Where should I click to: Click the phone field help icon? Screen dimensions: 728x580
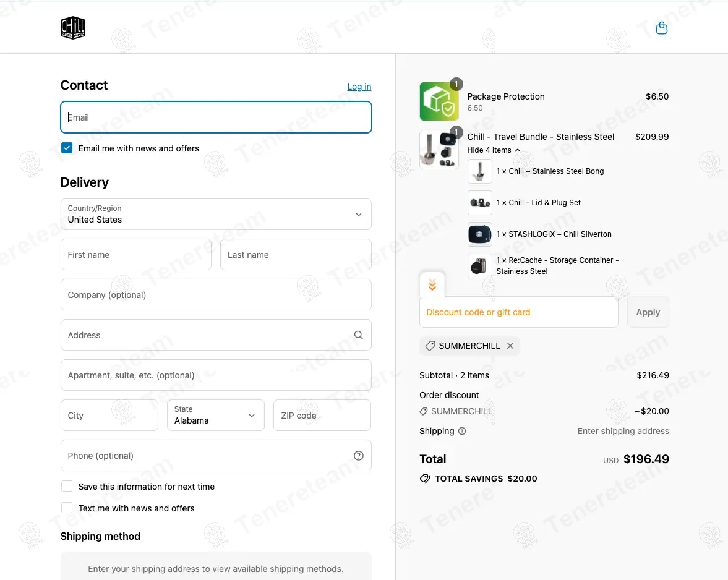(358, 456)
